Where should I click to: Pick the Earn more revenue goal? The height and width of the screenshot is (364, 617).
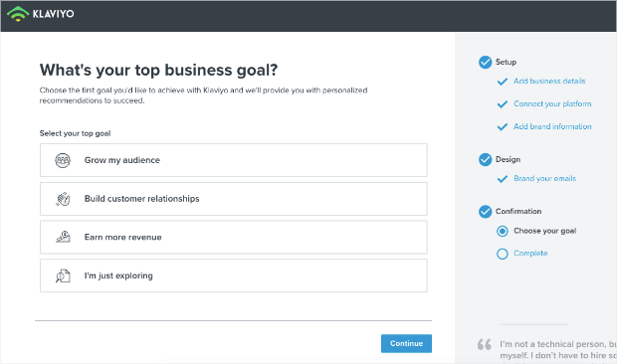233,237
